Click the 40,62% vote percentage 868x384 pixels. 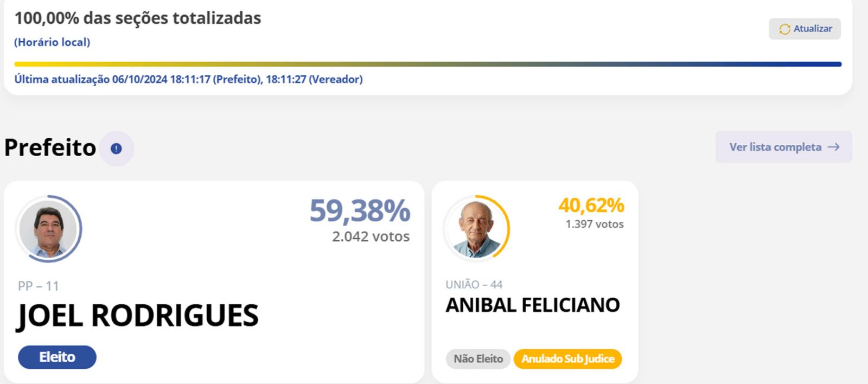tap(591, 206)
